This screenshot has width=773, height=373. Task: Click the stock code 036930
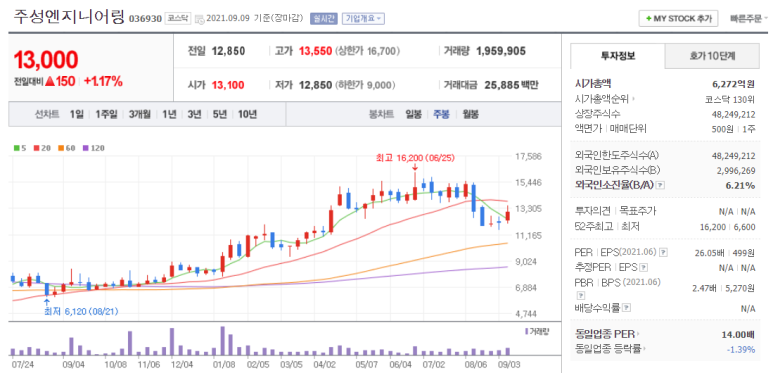coord(145,19)
